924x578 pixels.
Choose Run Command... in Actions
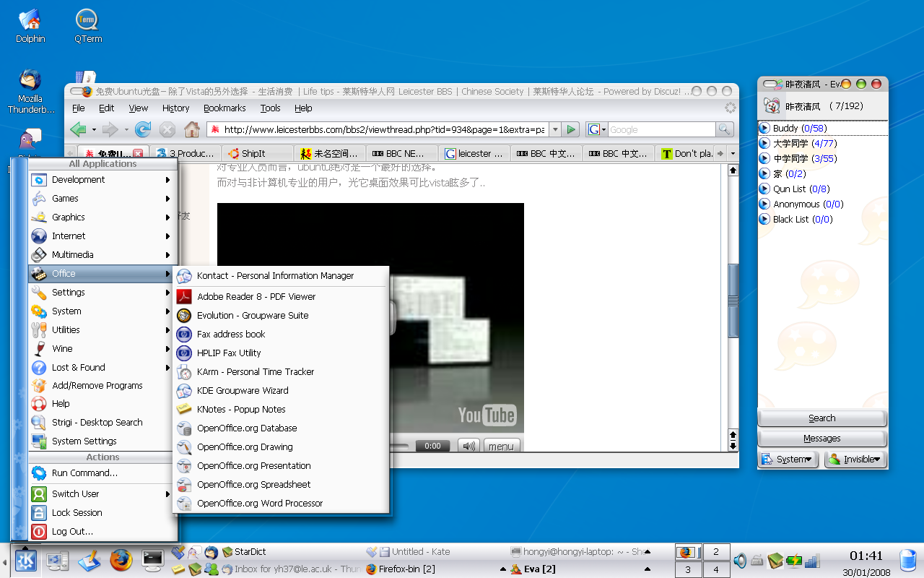(101, 473)
